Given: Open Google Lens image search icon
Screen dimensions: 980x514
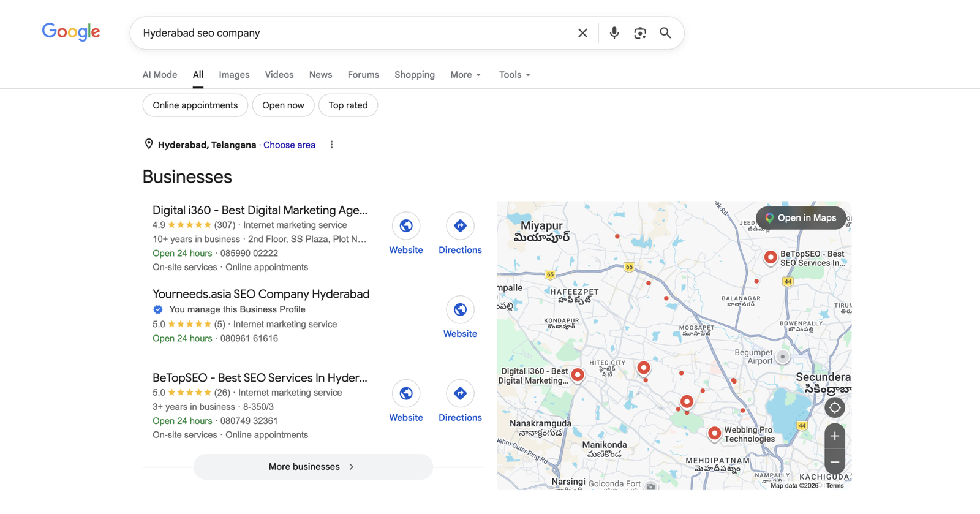Looking at the screenshot, I should [640, 33].
